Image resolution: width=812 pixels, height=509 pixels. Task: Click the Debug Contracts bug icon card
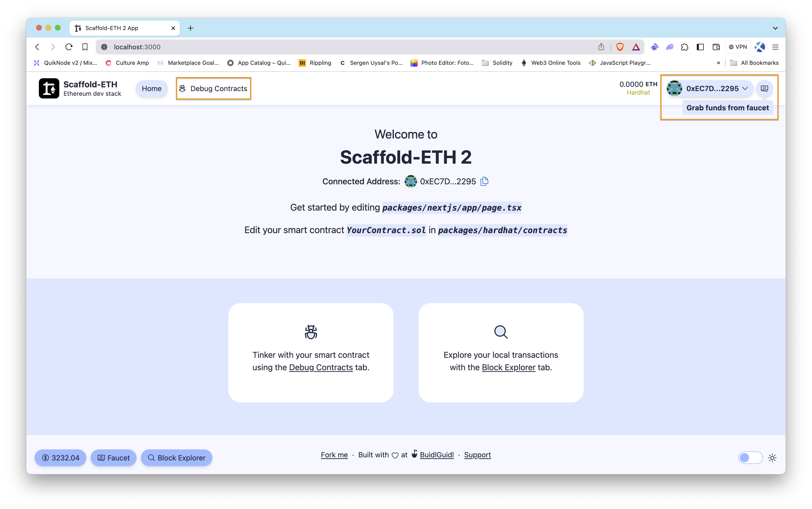(x=310, y=331)
